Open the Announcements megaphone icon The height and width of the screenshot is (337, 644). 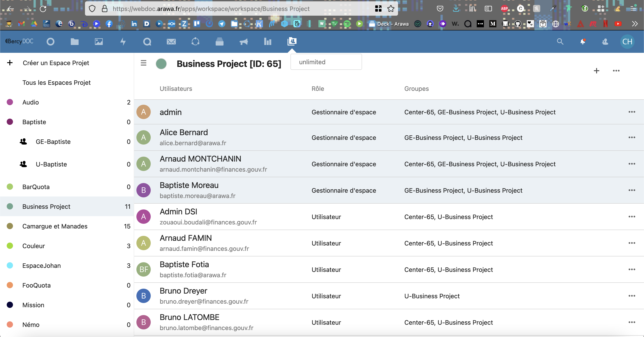[243, 41]
